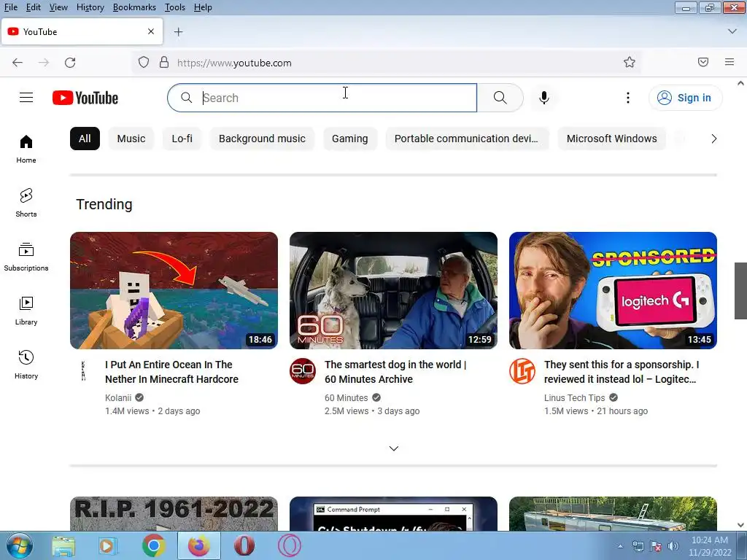Open Linus Tech Tips channel name link

pyautogui.click(x=575, y=397)
